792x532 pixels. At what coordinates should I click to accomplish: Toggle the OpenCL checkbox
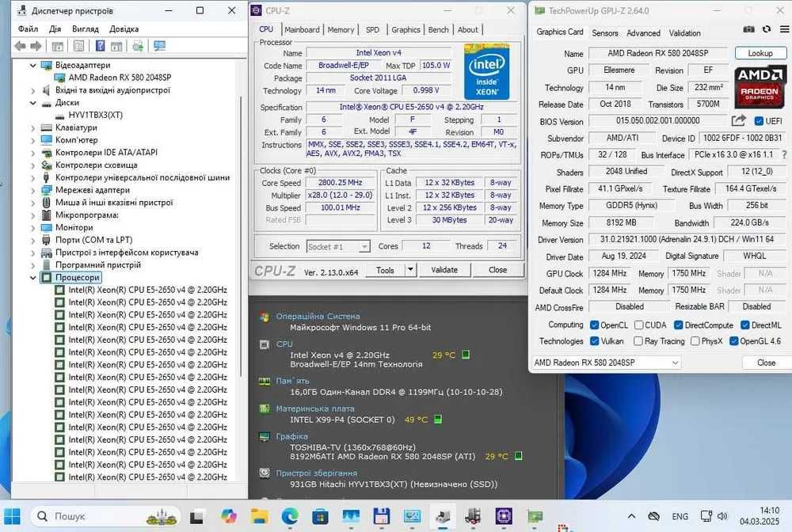pyautogui.click(x=595, y=325)
